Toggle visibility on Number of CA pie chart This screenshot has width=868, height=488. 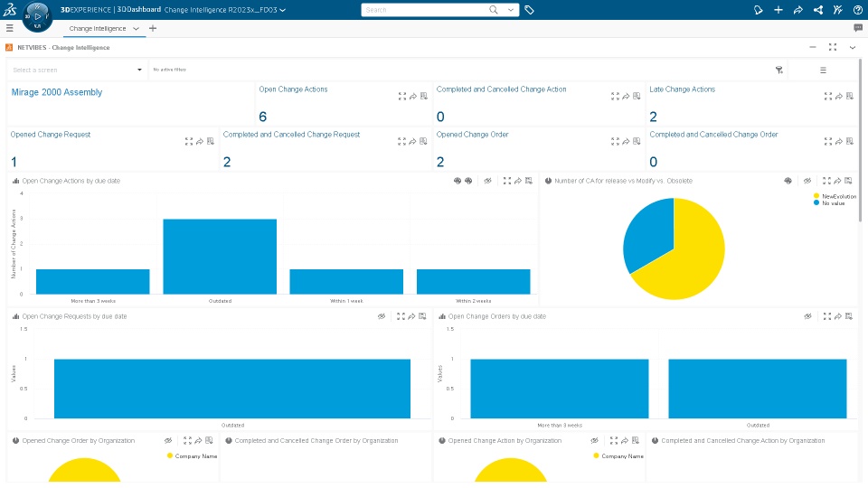807,181
